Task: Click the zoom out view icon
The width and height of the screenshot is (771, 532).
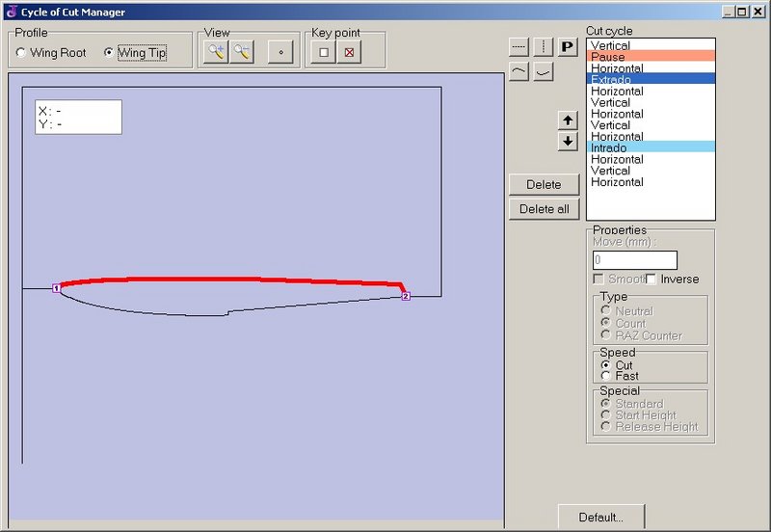Action: [x=241, y=52]
